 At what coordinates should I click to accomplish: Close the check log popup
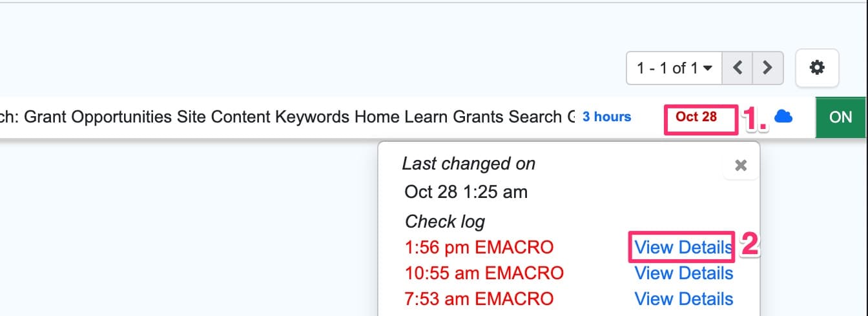click(x=741, y=166)
